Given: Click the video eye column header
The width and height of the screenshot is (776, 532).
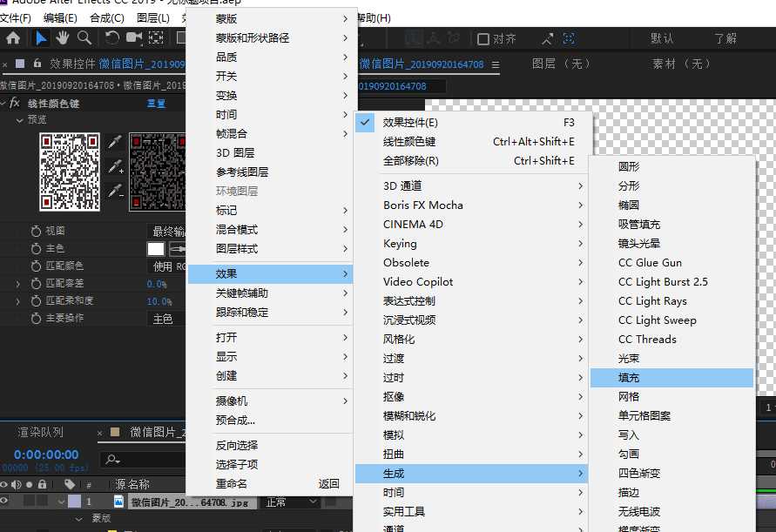Looking at the screenshot, I should [4, 484].
